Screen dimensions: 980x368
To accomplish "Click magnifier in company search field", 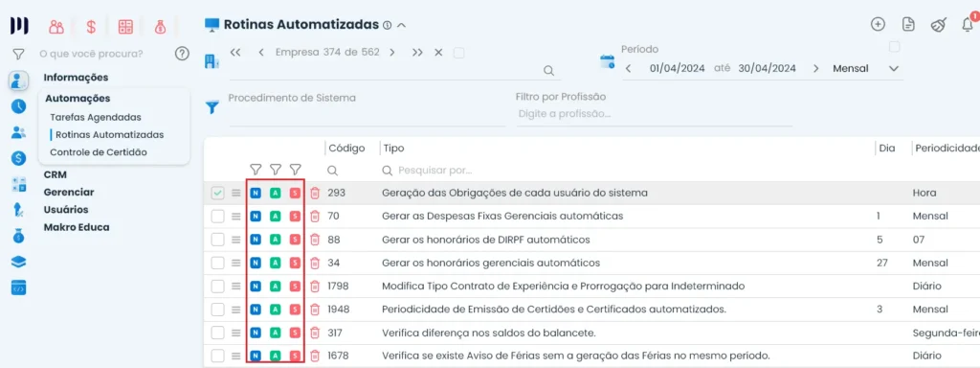I will point(548,71).
